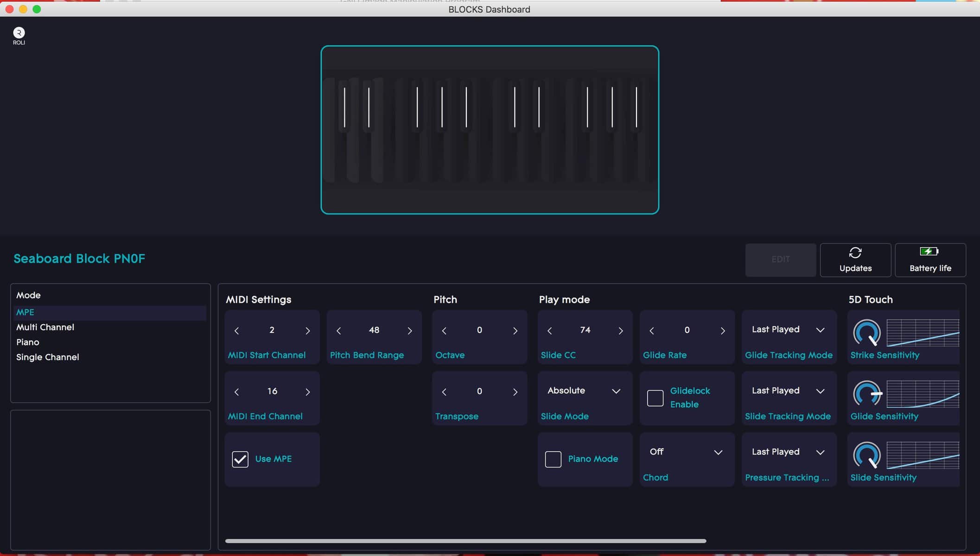Maximize the BLOCKS Dashboard window
This screenshot has width=980, height=556.
pos(37,9)
